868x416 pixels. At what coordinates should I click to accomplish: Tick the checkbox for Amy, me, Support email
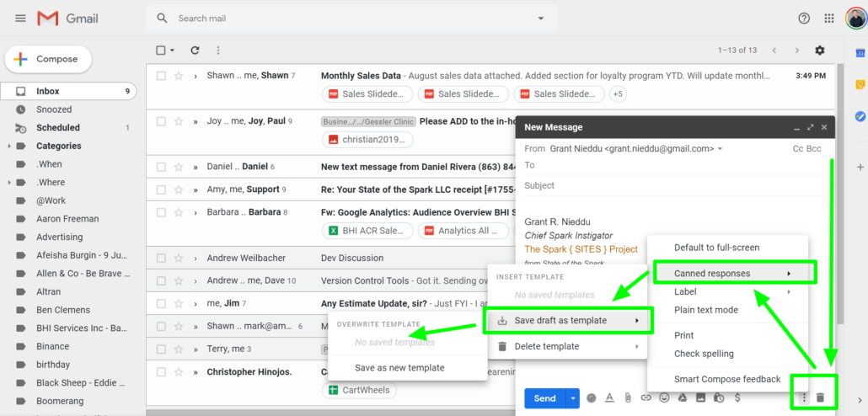161,189
